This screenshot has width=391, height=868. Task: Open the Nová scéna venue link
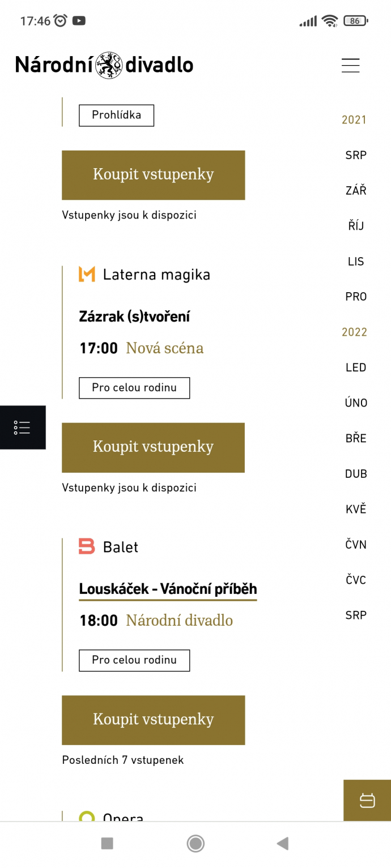[x=164, y=348]
